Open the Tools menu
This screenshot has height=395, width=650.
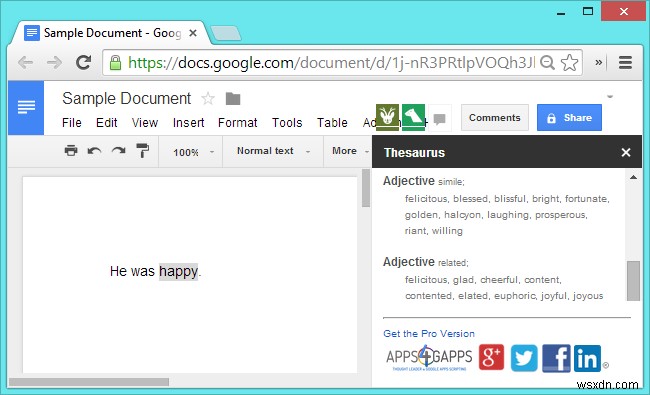[x=287, y=123]
